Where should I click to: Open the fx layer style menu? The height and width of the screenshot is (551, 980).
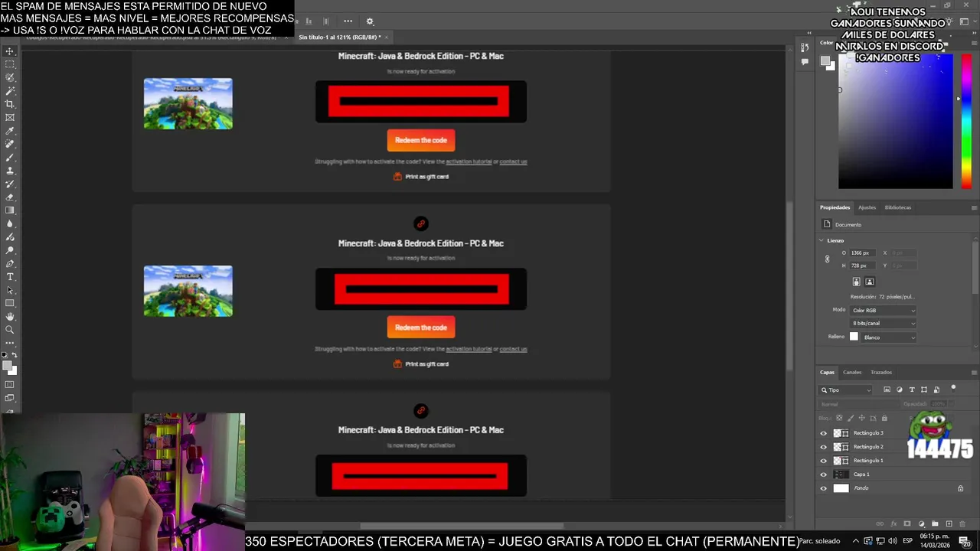click(x=893, y=524)
